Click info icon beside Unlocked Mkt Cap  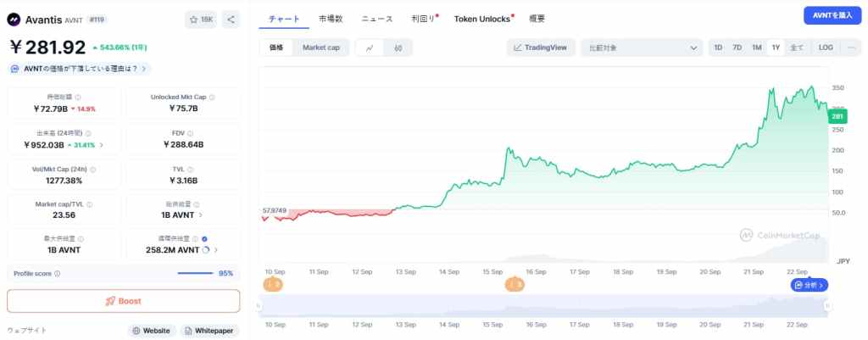[212, 97]
